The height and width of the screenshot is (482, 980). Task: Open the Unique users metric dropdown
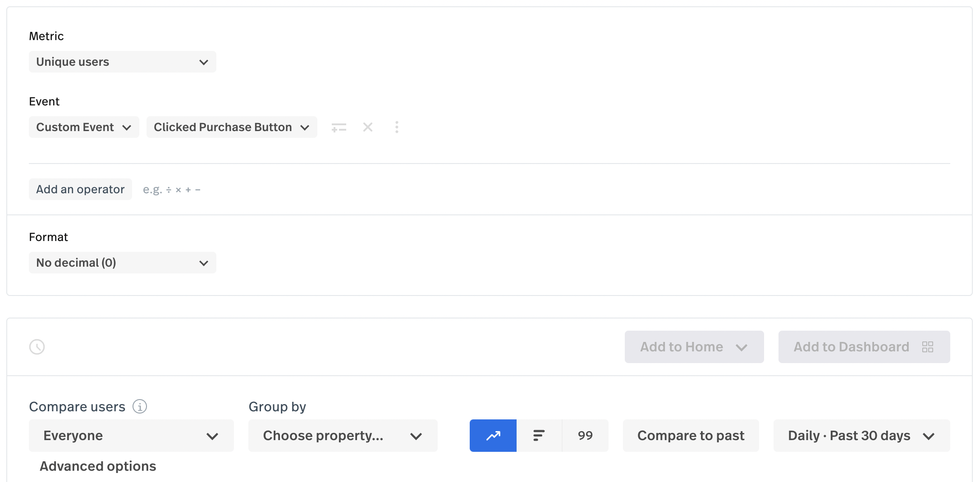click(122, 62)
